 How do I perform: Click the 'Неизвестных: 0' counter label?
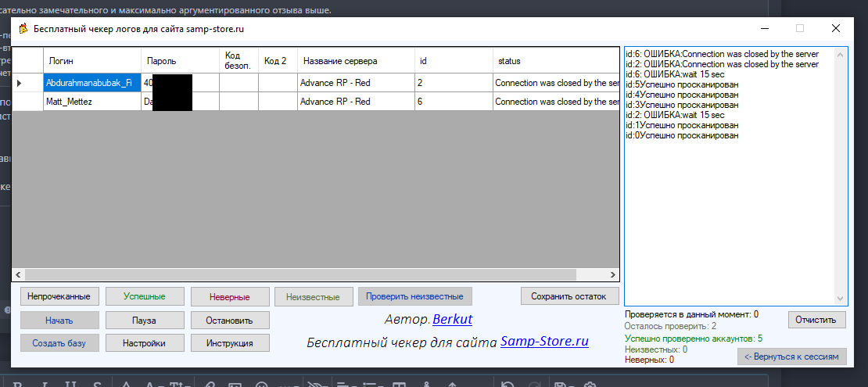pyautogui.click(x=656, y=349)
